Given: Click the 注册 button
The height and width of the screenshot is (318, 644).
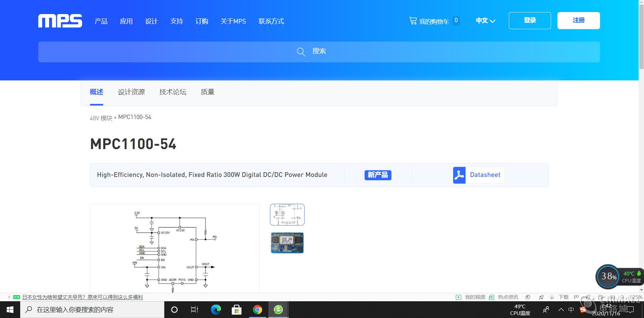Looking at the screenshot, I should pyautogui.click(x=579, y=20).
